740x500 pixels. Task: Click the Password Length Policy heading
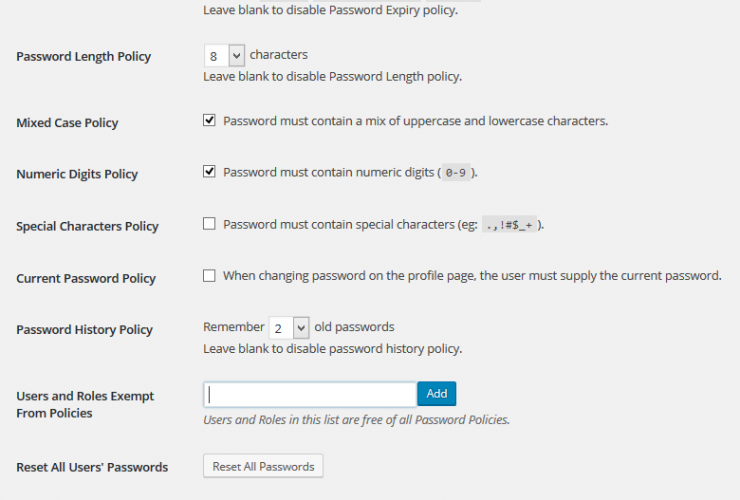pos(84,57)
